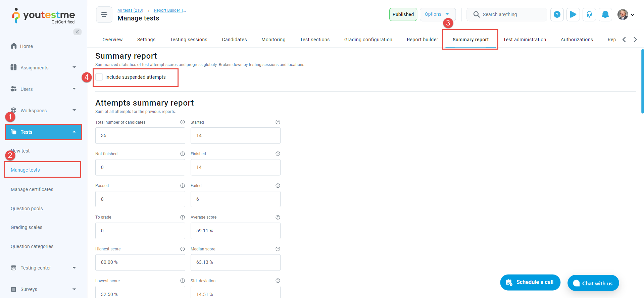Image resolution: width=644 pixels, height=298 pixels.
Task: Click help icon next to Lowest score
Action: [x=183, y=281]
